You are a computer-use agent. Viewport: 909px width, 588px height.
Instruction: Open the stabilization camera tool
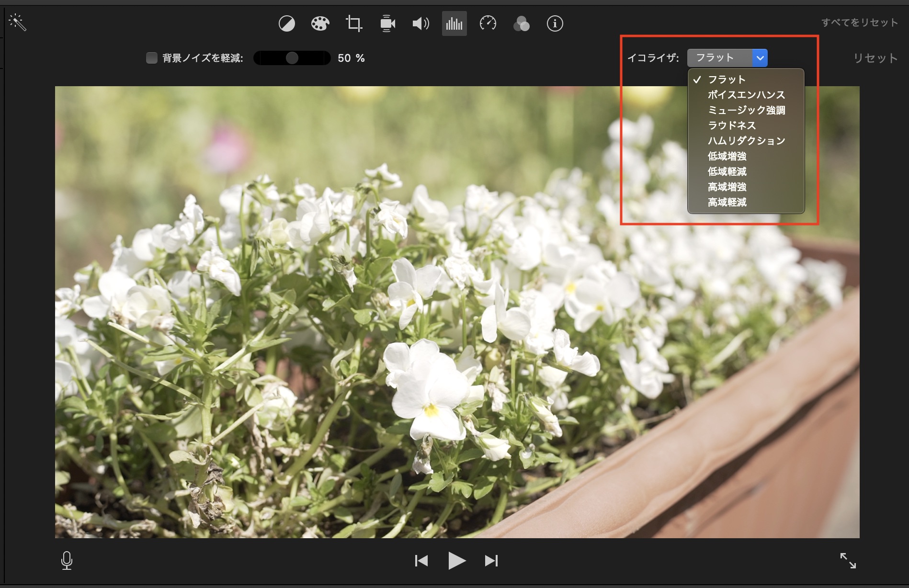[387, 23]
